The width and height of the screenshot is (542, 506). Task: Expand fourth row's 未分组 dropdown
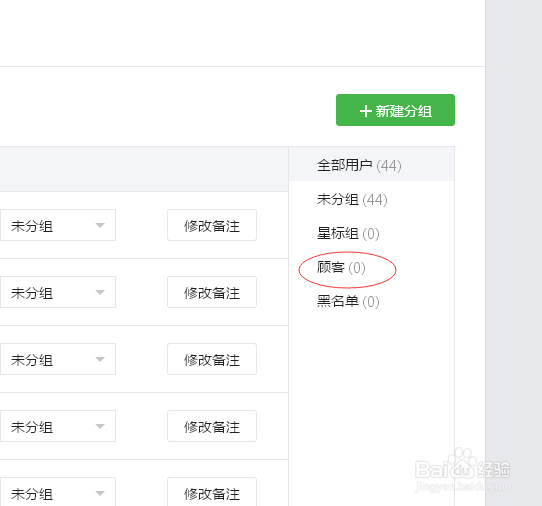pos(58,426)
